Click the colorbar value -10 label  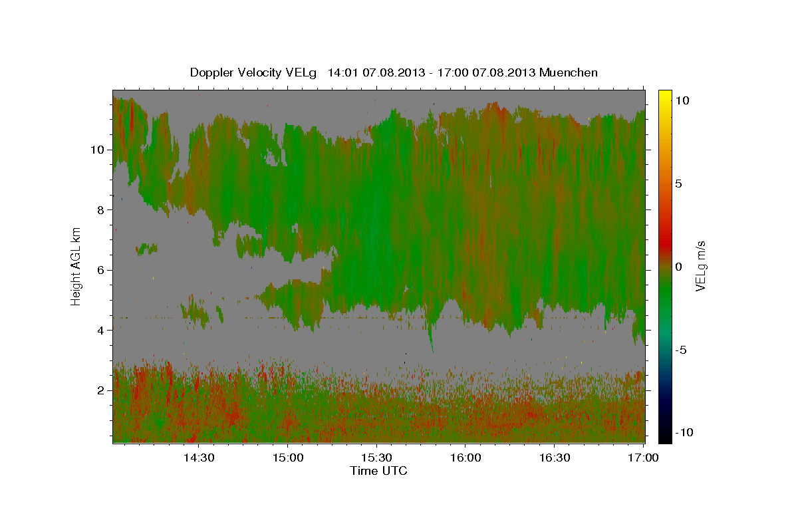tap(683, 432)
